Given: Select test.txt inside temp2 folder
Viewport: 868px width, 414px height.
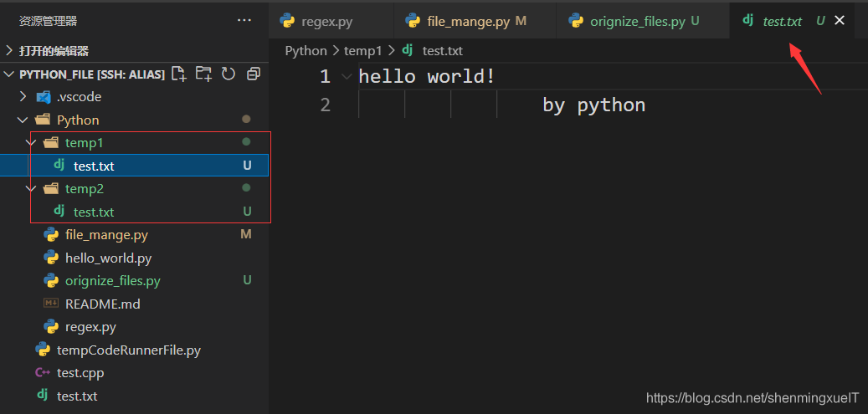Looking at the screenshot, I should 94,212.
